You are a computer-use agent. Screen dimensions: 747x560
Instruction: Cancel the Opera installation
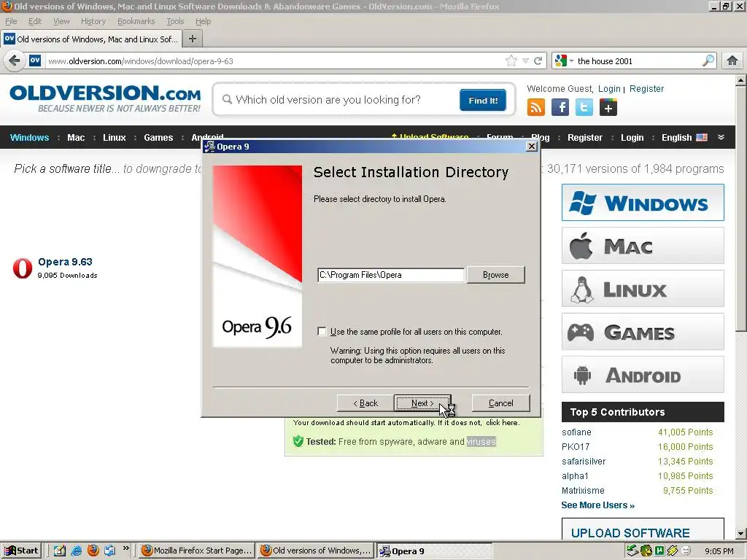pos(500,403)
